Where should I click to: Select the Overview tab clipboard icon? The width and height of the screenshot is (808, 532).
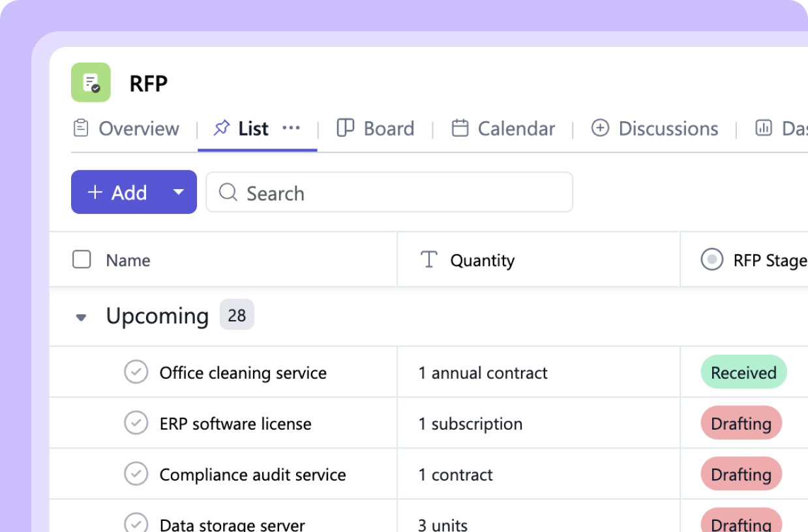(81, 128)
